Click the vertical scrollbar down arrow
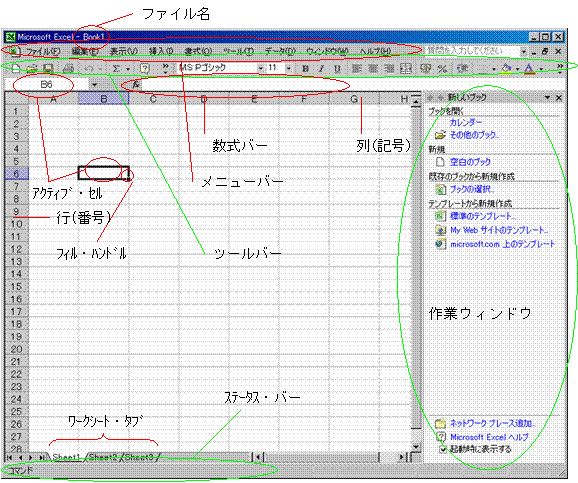The height and width of the screenshot is (483, 578). click(x=416, y=447)
